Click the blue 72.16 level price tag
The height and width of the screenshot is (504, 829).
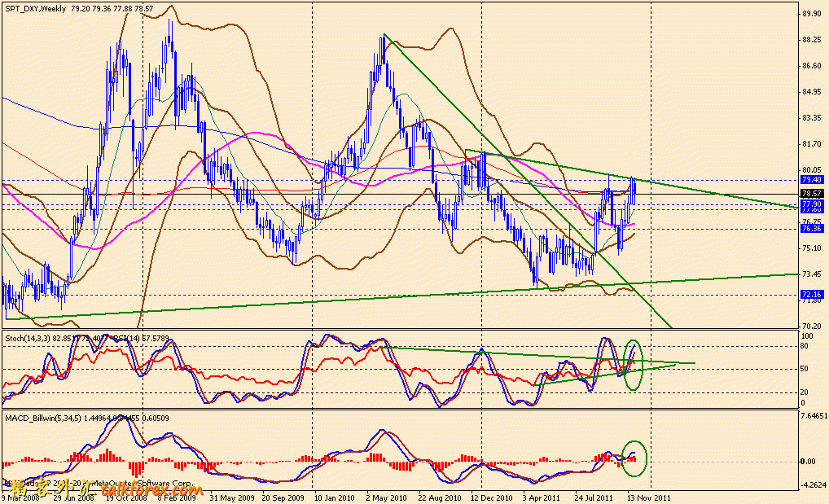point(812,294)
